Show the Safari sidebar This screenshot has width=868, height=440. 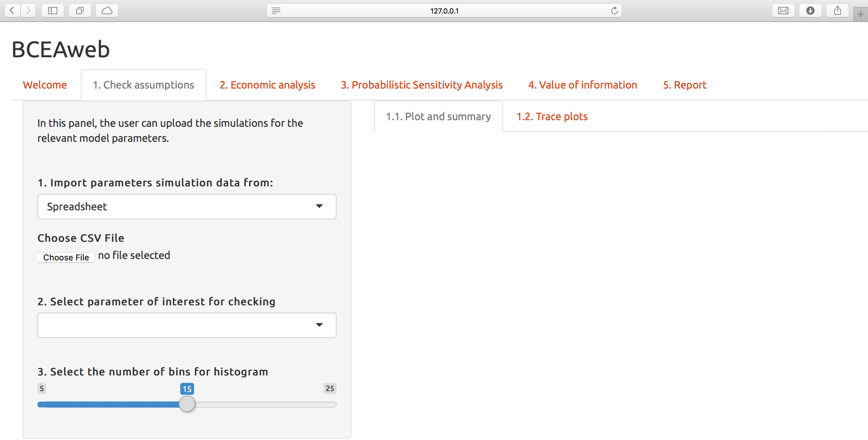coord(53,10)
